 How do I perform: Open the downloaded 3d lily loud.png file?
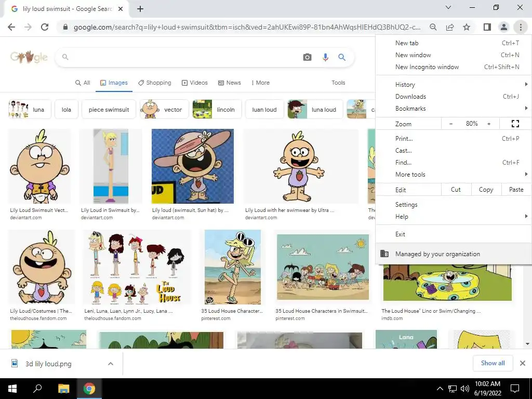pyautogui.click(x=48, y=364)
